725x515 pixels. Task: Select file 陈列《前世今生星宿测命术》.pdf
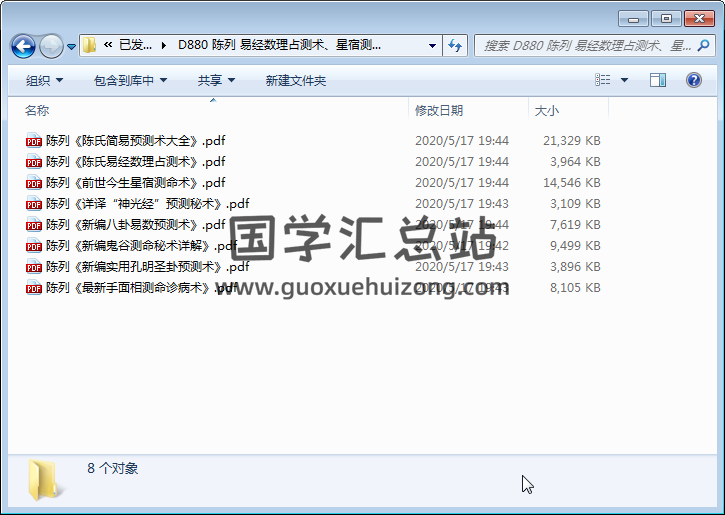(x=135, y=183)
